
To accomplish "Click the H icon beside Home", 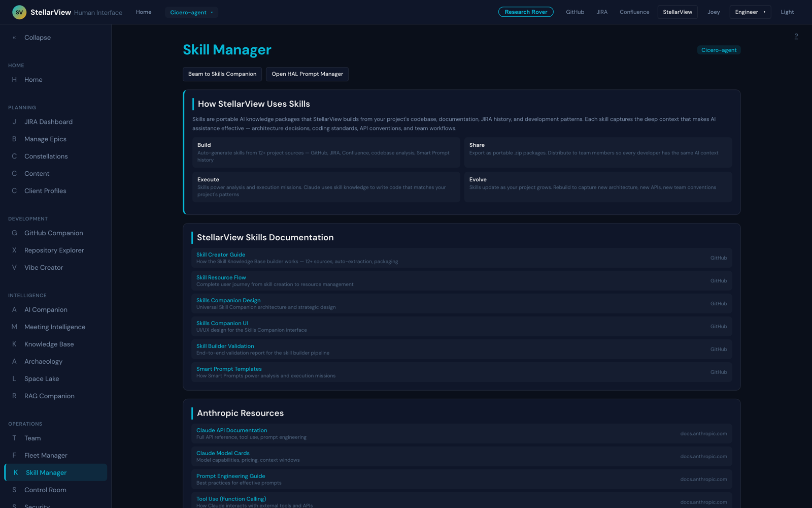I will 14,80.
